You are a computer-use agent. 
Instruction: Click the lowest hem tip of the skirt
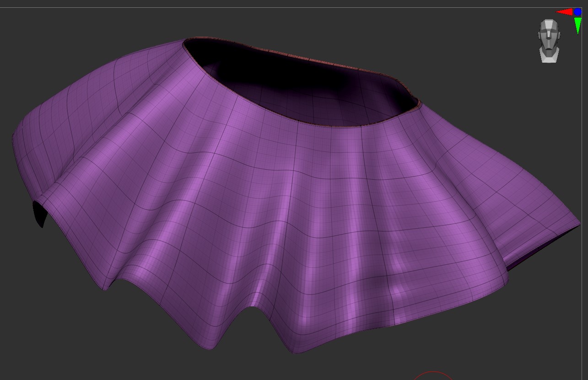click(293, 351)
